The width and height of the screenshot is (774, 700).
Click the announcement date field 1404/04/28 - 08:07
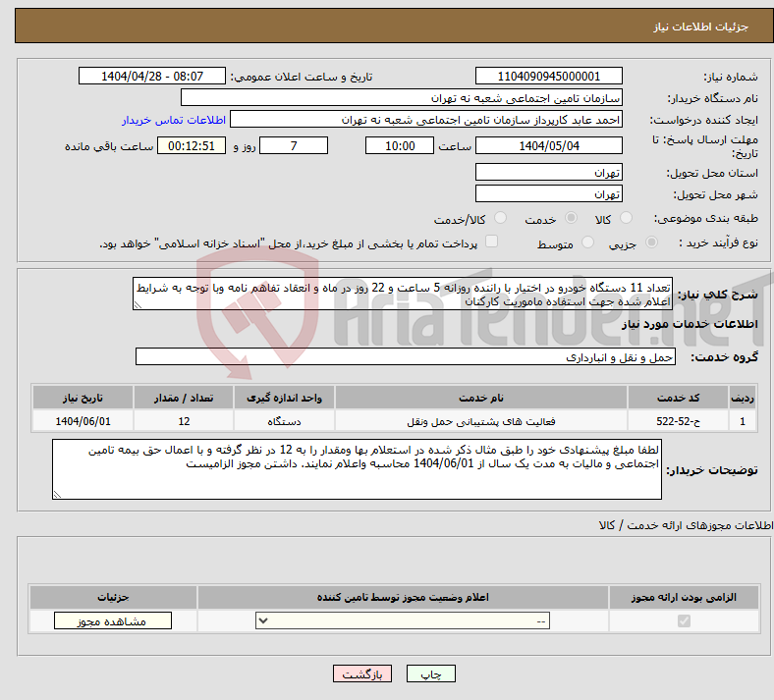pos(152,76)
